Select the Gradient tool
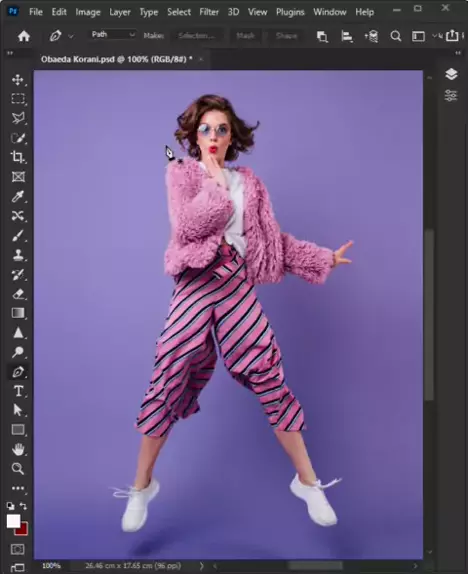The height and width of the screenshot is (574, 468). (x=18, y=313)
